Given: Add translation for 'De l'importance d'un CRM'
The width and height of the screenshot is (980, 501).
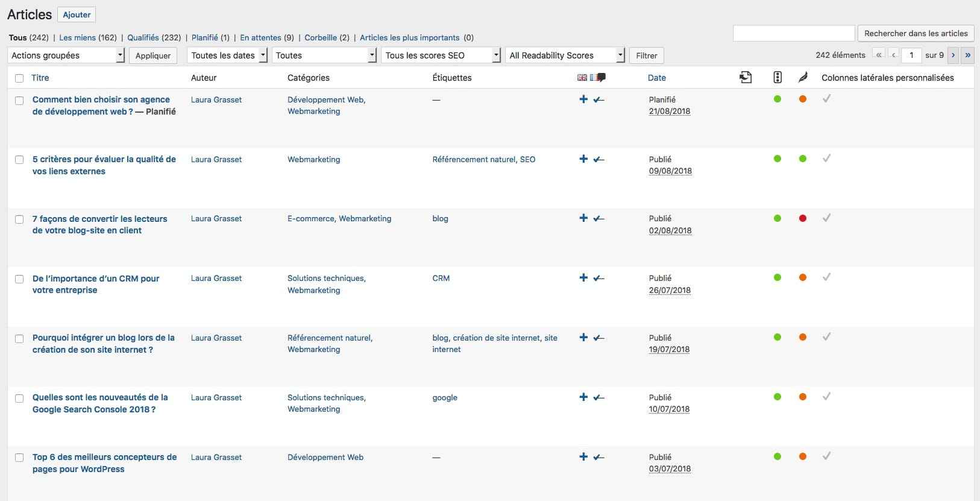Looking at the screenshot, I should 583,277.
